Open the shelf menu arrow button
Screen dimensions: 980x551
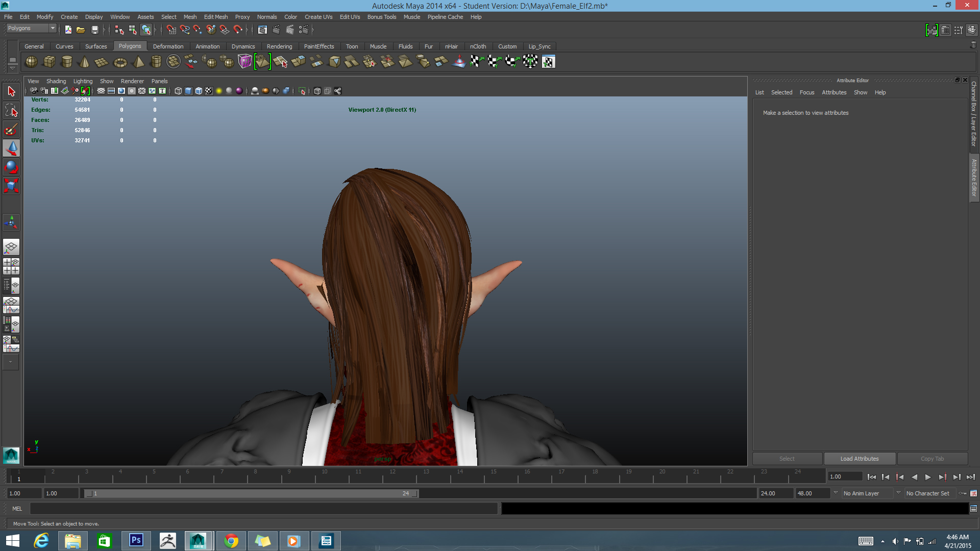pos(12,68)
